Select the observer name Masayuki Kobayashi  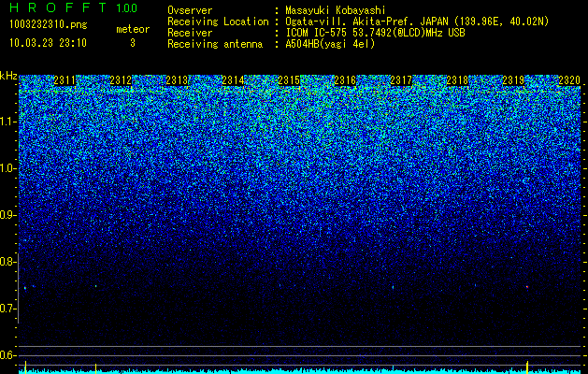335,10
